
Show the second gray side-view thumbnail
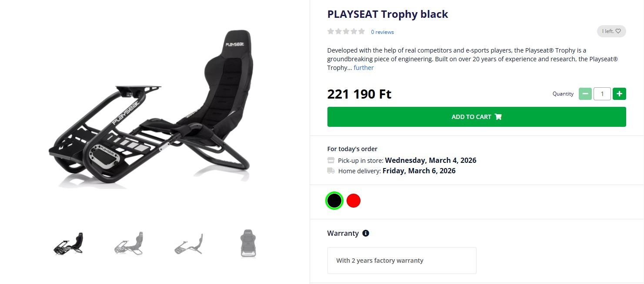(129, 244)
